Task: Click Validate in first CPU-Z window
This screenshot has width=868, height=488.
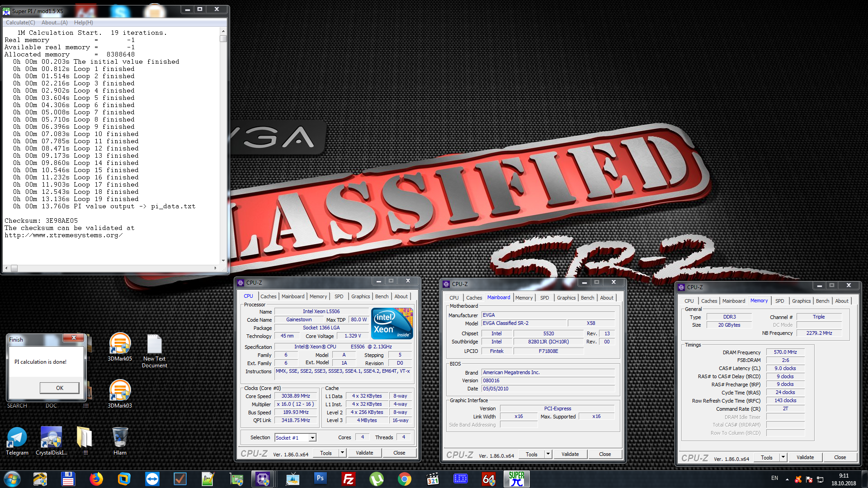Action: point(364,453)
